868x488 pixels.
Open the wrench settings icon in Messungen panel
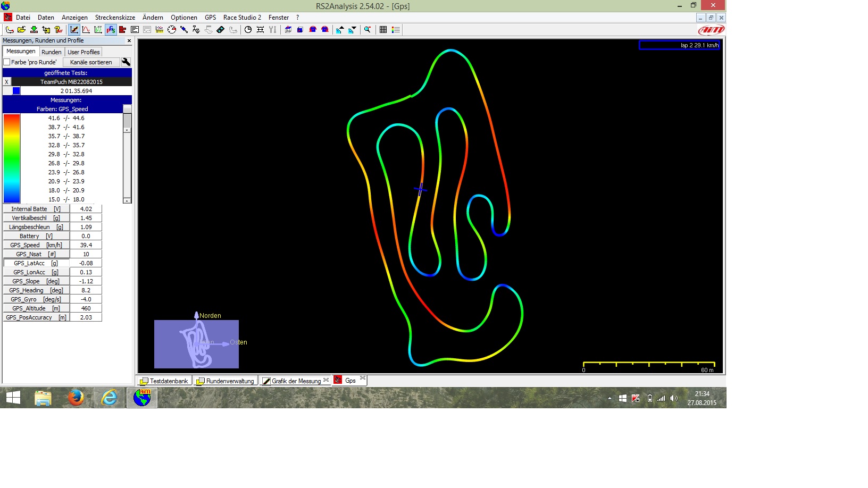click(126, 62)
